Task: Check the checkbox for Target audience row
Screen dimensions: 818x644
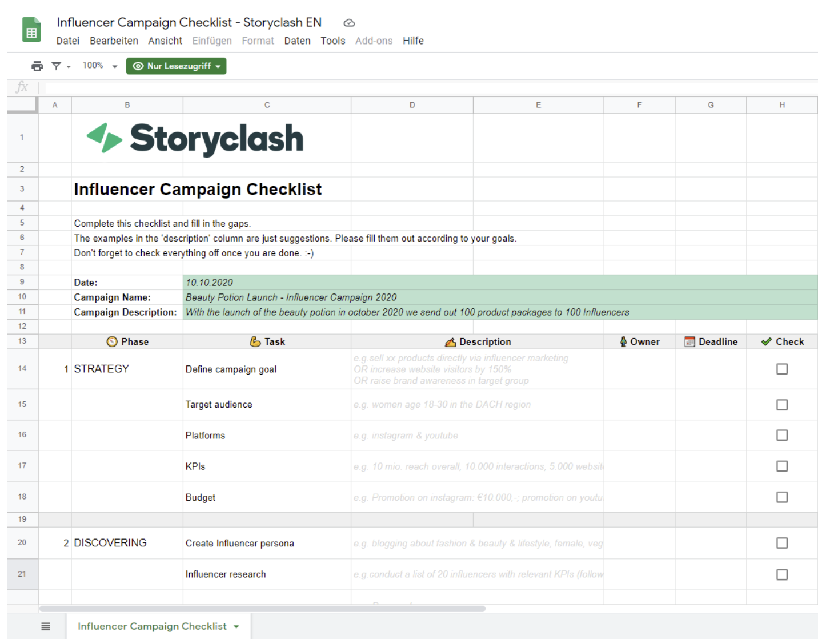Action: (x=782, y=405)
